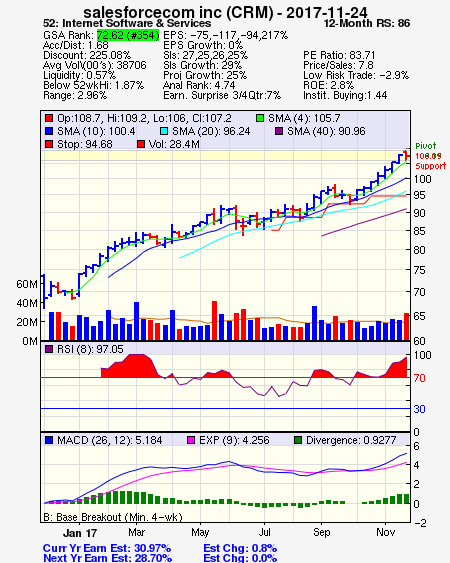Click the Curr Yr Earn Est: 30.97% text
The width and height of the screenshot is (450, 563).
click(x=107, y=548)
